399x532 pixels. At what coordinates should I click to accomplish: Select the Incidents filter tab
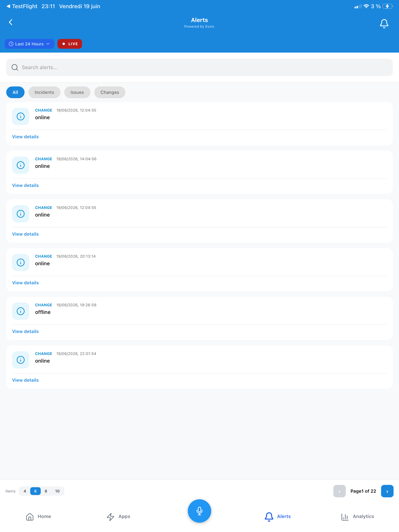44,92
